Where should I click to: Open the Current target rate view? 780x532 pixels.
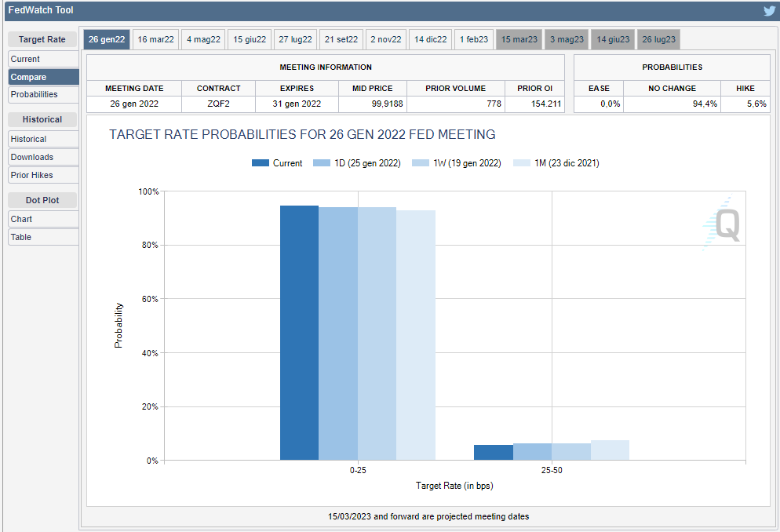pos(43,59)
